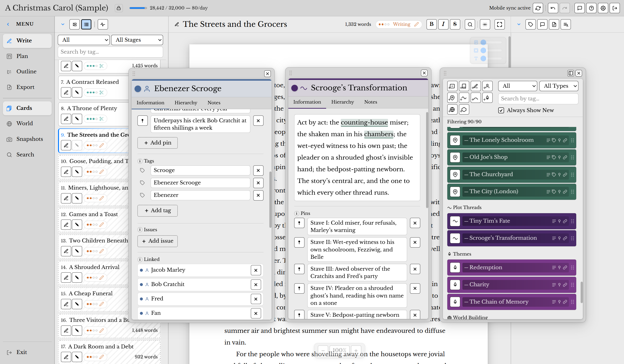Collapse the Plot Threads section
Viewport: 624px width, 364px height.
click(x=464, y=208)
